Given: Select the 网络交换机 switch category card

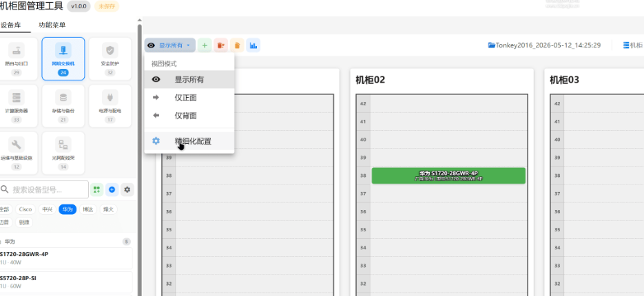Looking at the screenshot, I should pos(63,59).
